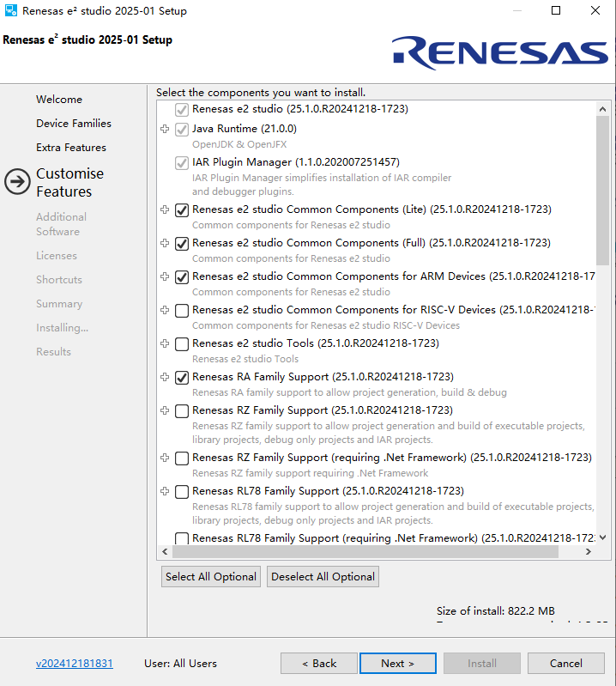Image resolution: width=616 pixels, height=686 pixels.
Task: Select the Additional Software step
Action: [x=61, y=224]
